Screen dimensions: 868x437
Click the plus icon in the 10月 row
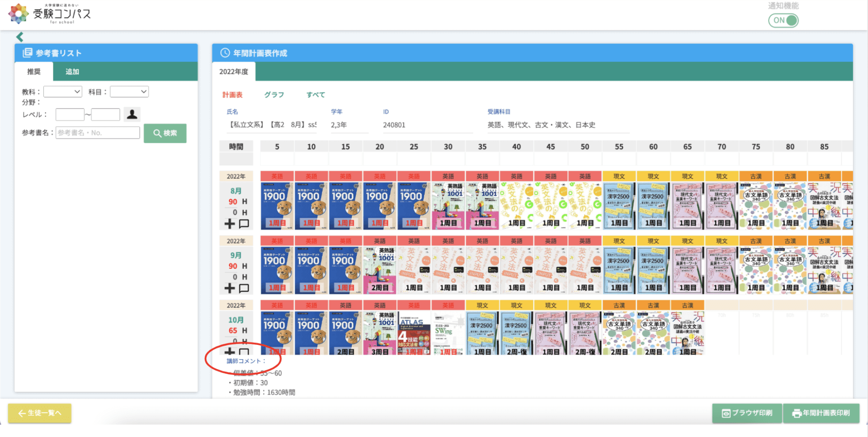[230, 351]
